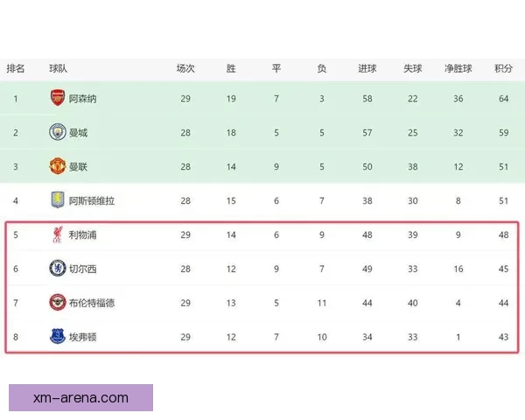The image size is (525, 420).
Task: Click Arsenal's 64 points value
Action: [x=503, y=99]
